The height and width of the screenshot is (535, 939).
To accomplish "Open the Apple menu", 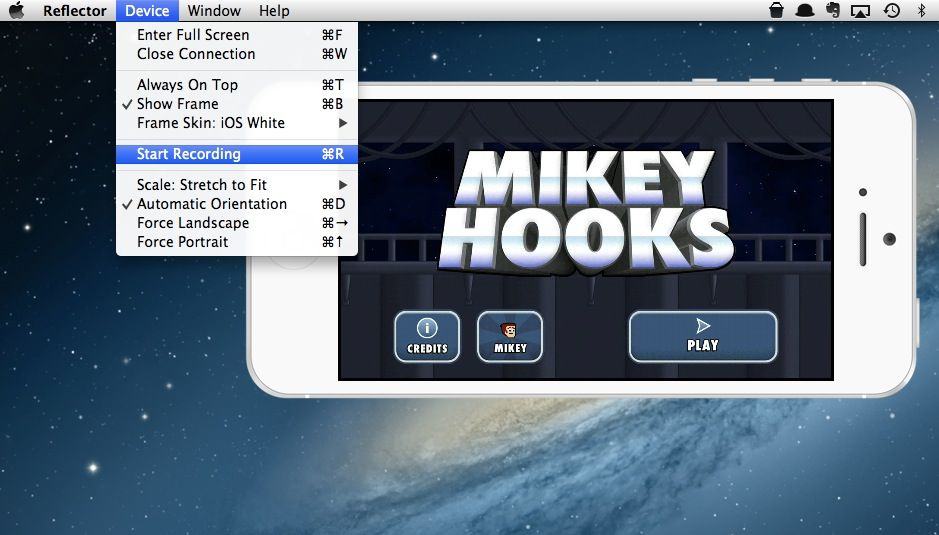I will (x=17, y=11).
